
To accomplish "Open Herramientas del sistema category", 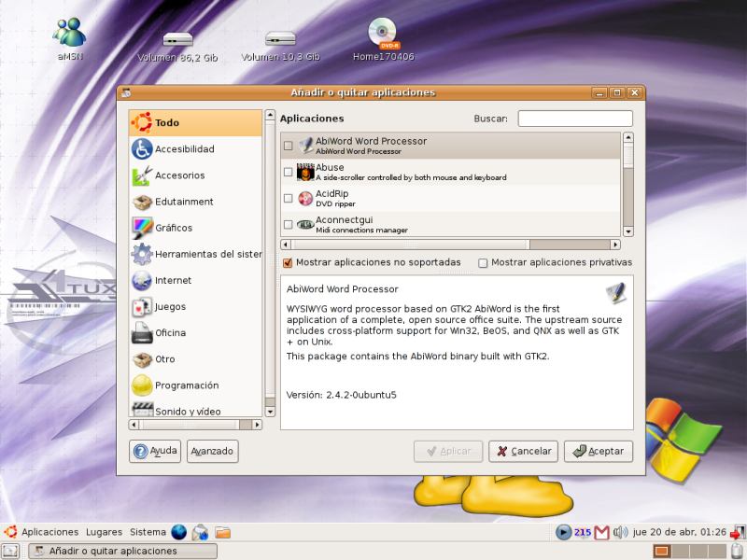I will tap(195, 254).
